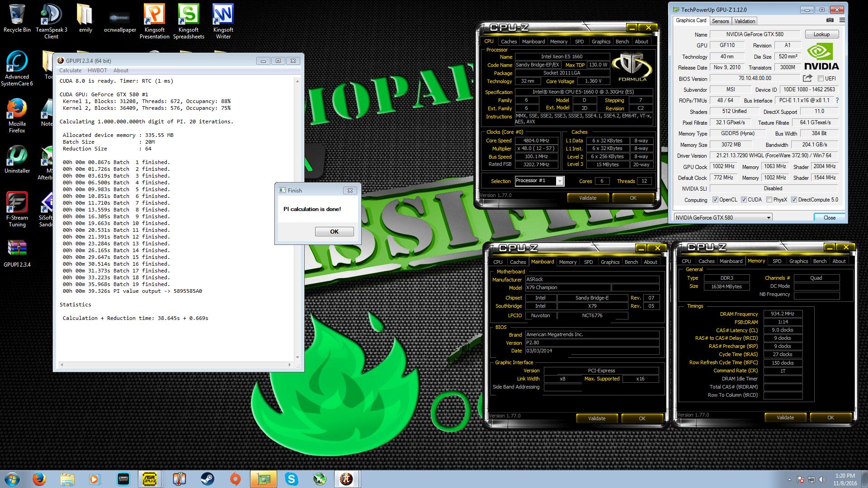Click OK in Memory CPU-Z window

click(x=830, y=418)
